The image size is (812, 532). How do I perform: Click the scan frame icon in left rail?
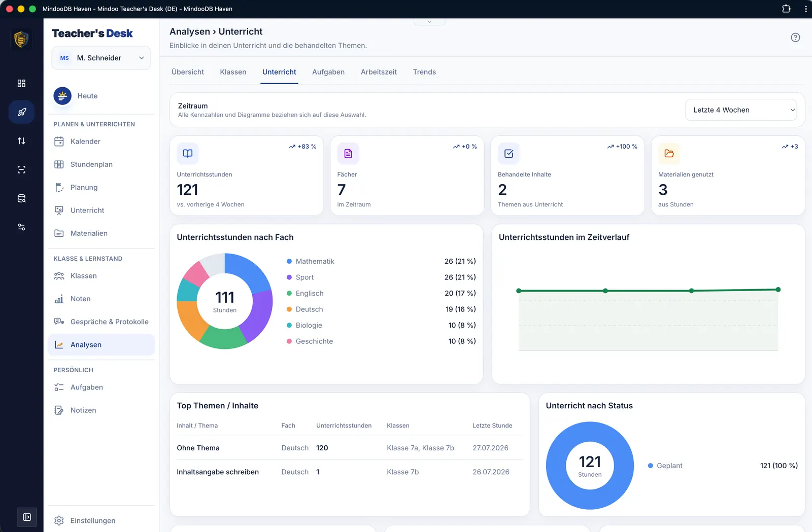21,170
